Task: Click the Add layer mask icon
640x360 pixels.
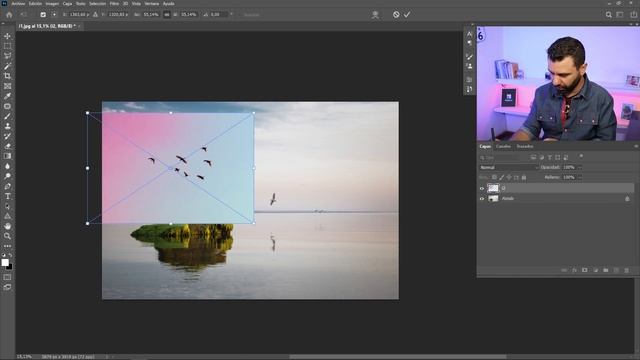Action: [x=584, y=270]
